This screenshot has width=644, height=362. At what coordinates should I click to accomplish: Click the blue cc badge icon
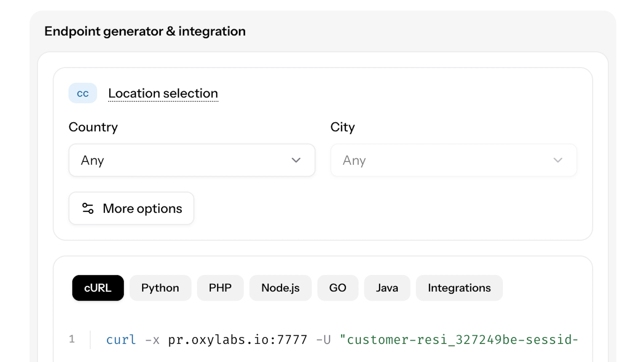tap(83, 93)
